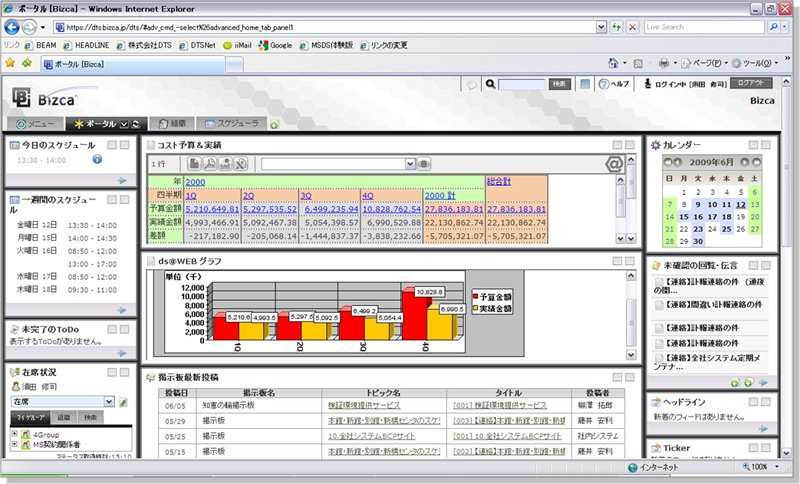The width and height of the screenshot is (800, 484).
Task: Open the IE address bar dropdown
Action: 601,27
